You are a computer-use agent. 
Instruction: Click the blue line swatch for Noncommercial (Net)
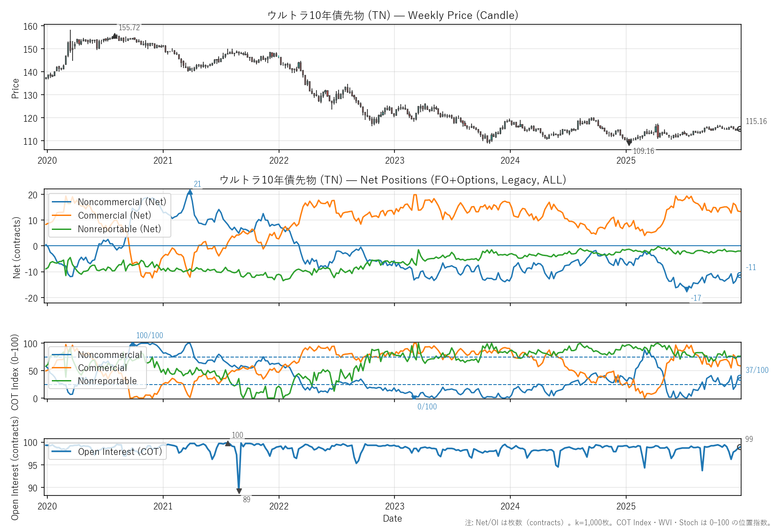(62, 202)
